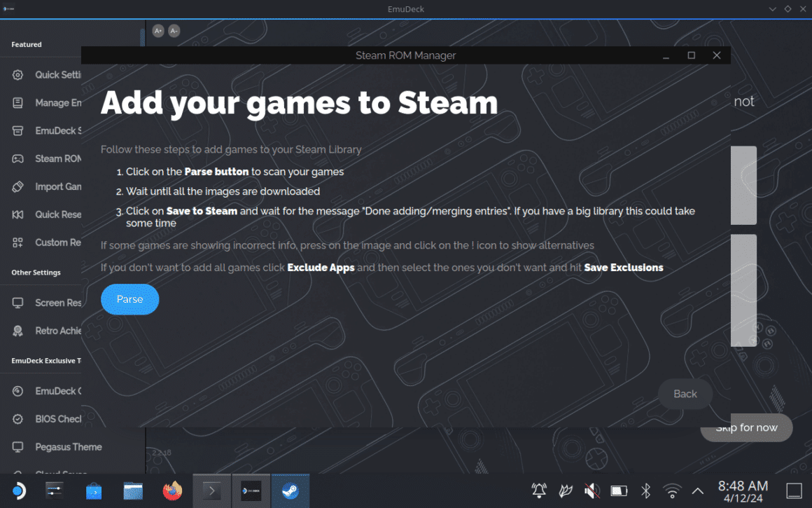Expand hidden system tray icons arrow
Screen dimensions: 812x508
click(698, 490)
